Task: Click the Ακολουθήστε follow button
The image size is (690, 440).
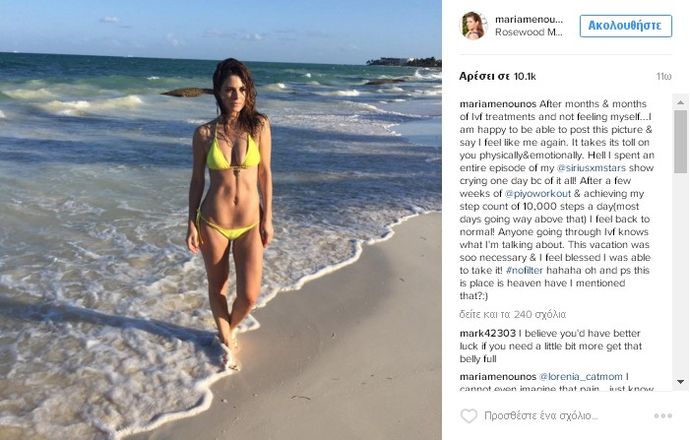Action: tap(625, 26)
